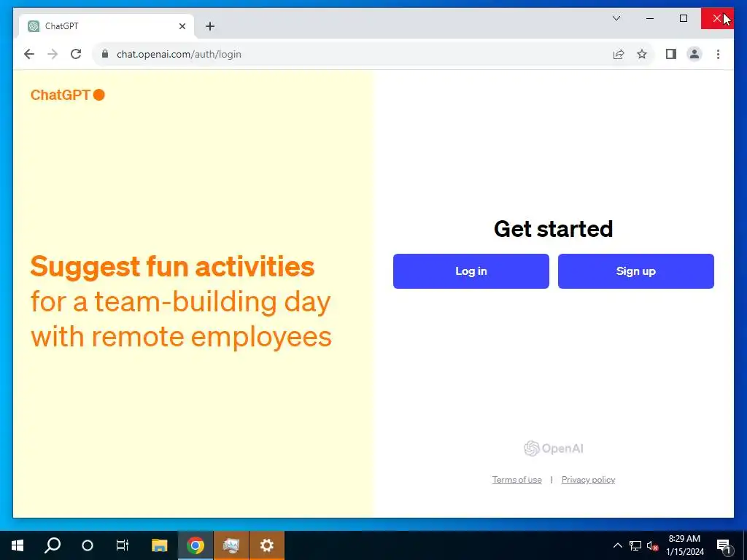Image resolution: width=747 pixels, height=560 pixels.
Task: Click the Log in button
Action: click(471, 271)
